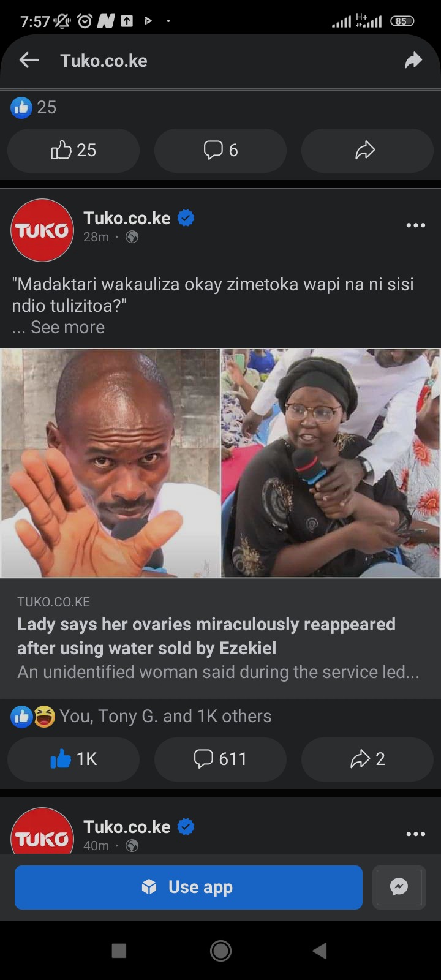Open Tuko.co.ke page name on 28m post

tap(127, 218)
